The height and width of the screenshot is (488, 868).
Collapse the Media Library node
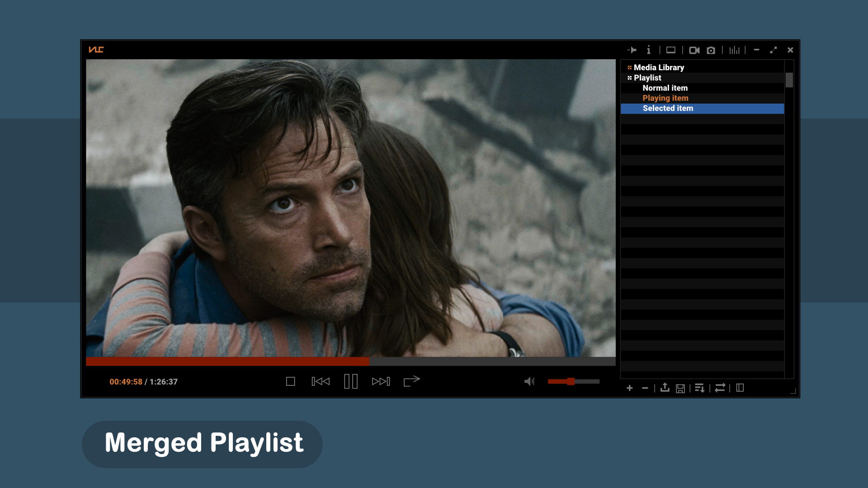coord(629,67)
